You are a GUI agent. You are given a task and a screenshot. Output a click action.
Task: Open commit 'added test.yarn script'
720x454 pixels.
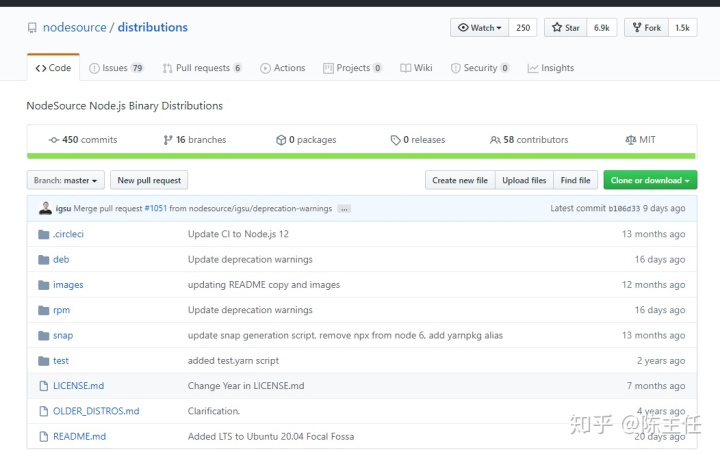tap(233, 361)
